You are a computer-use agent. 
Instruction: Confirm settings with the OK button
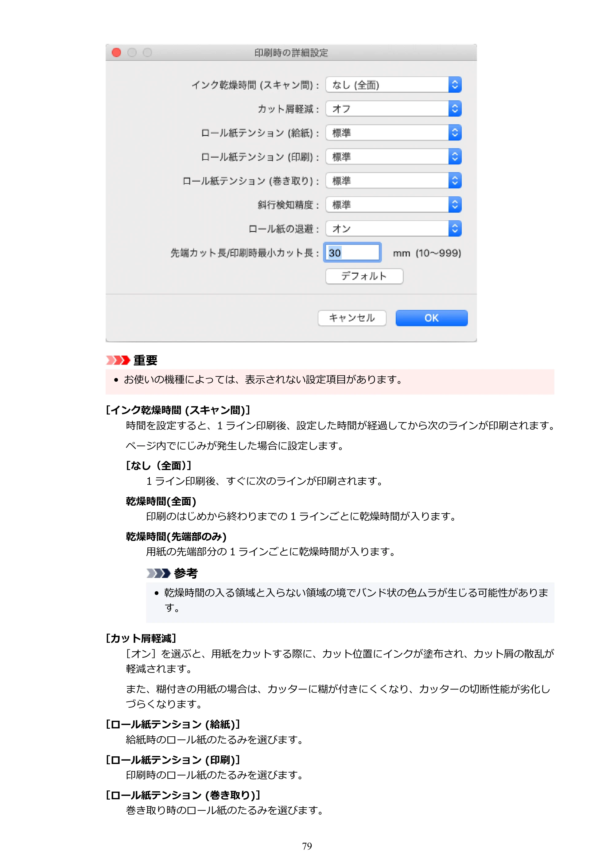(431, 318)
